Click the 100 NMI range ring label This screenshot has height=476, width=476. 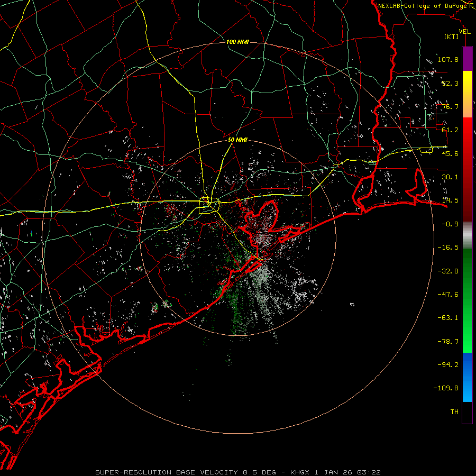(237, 42)
